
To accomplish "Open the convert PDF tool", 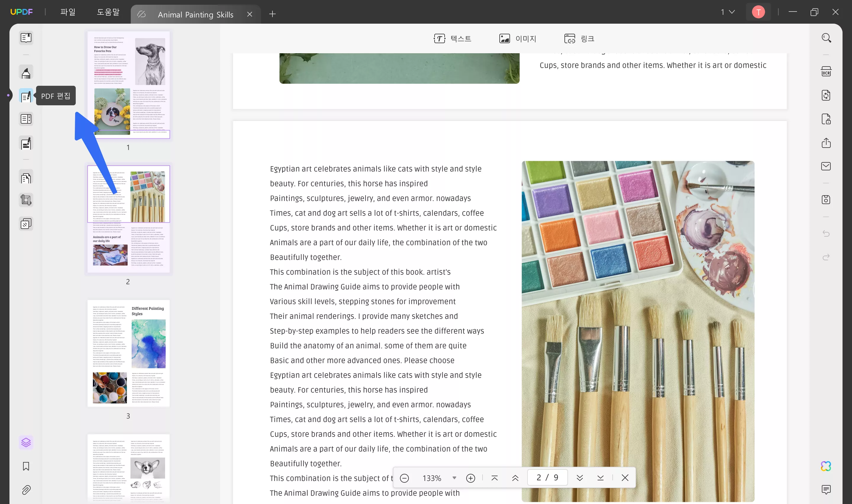I will click(826, 95).
